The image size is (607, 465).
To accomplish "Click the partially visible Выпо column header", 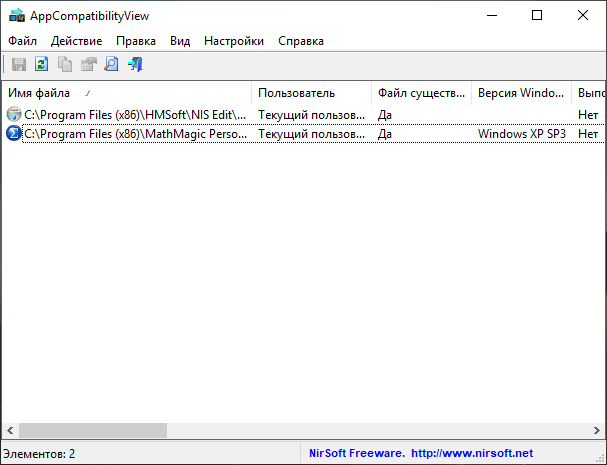I will click(x=590, y=93).
